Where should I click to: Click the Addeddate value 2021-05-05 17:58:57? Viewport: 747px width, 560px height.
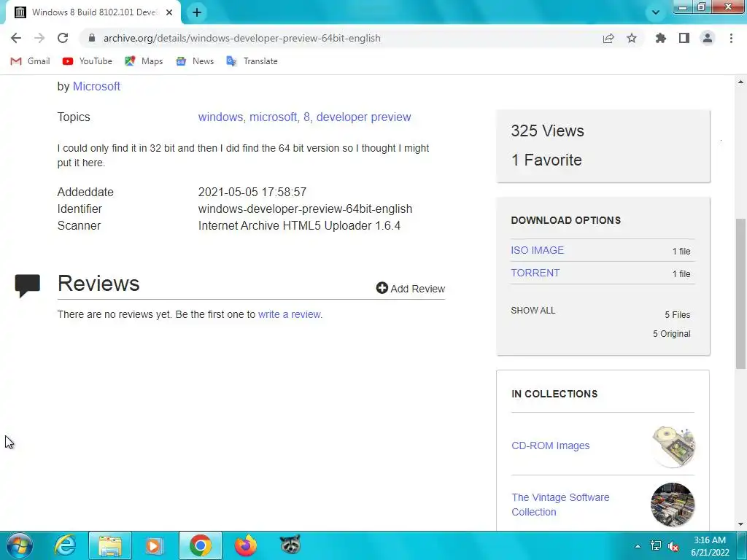tap(252, 192)
